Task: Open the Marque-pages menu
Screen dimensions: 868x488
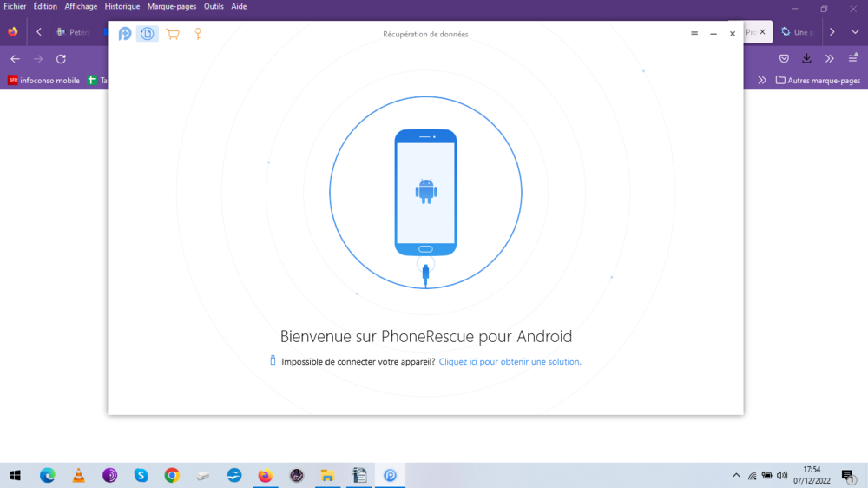Action: coord(172,6)
